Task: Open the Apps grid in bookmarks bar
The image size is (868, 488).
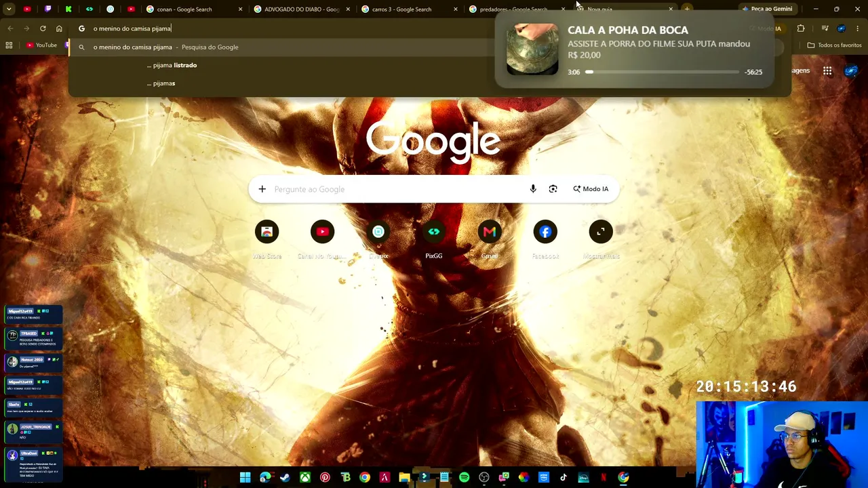Action: tap(9, 45)
